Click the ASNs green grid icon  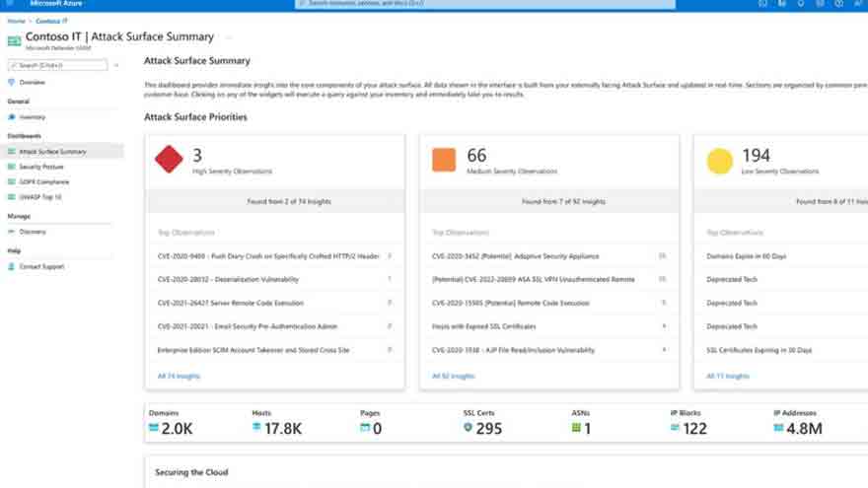(x=576, y=427)
